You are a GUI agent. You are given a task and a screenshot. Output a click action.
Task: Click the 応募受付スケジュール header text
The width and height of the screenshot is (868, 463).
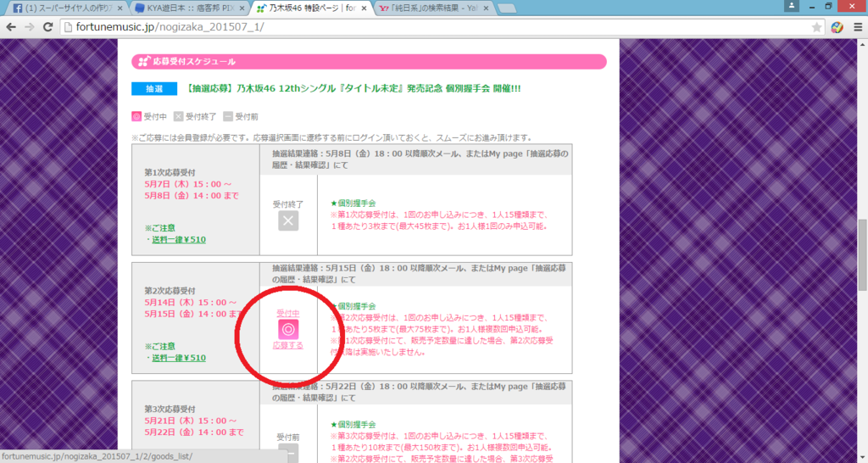194,61
